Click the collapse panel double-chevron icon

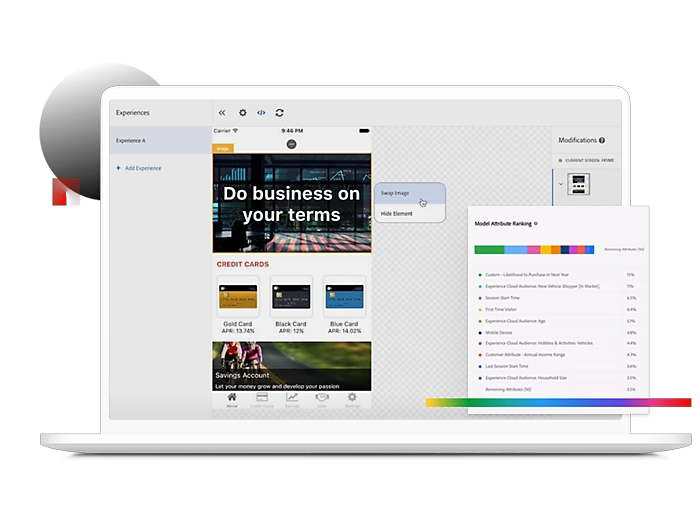(222, 113)
